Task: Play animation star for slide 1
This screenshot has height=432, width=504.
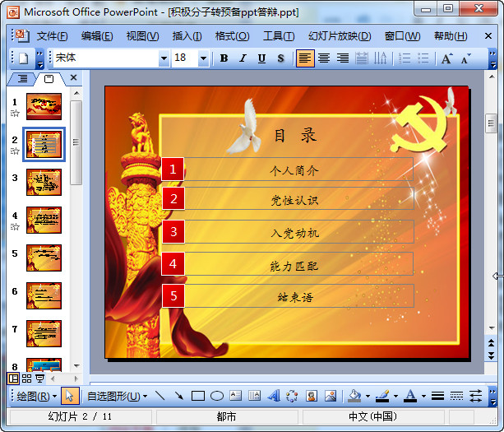Action: pos(15,114)
